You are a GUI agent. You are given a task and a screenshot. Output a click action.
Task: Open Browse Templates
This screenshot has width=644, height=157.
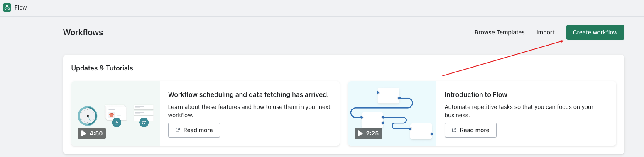point(500,32)
